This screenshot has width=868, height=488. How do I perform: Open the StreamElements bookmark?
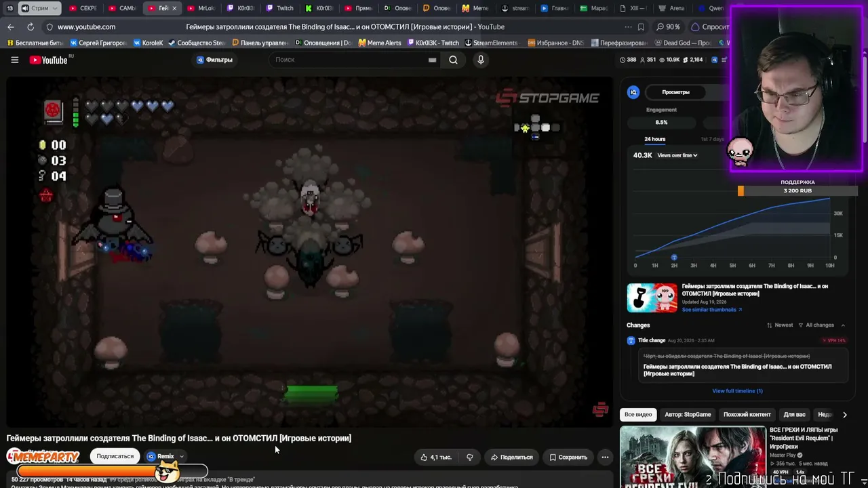pos(490,43)
